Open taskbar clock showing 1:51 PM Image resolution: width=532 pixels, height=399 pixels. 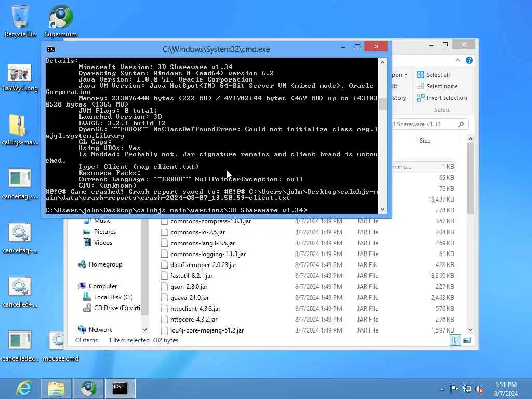point(506,389)
